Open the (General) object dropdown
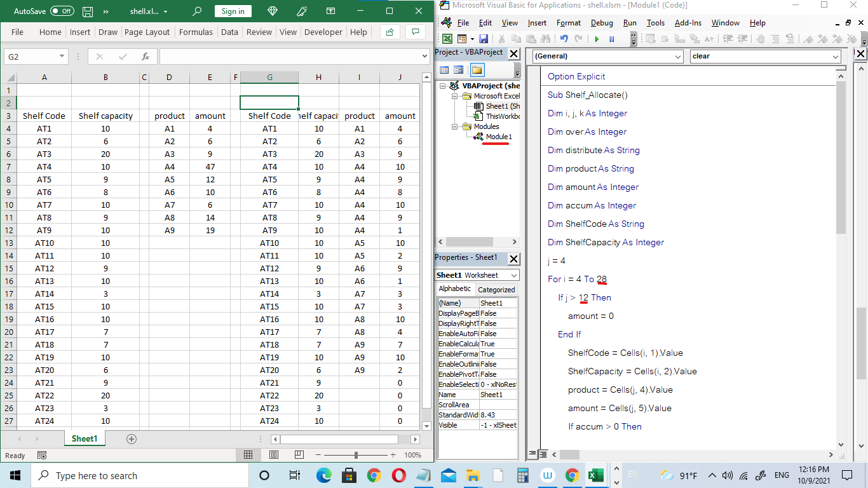Image resolution: width=868 pixels, height=488 pixels. (677, 57)
